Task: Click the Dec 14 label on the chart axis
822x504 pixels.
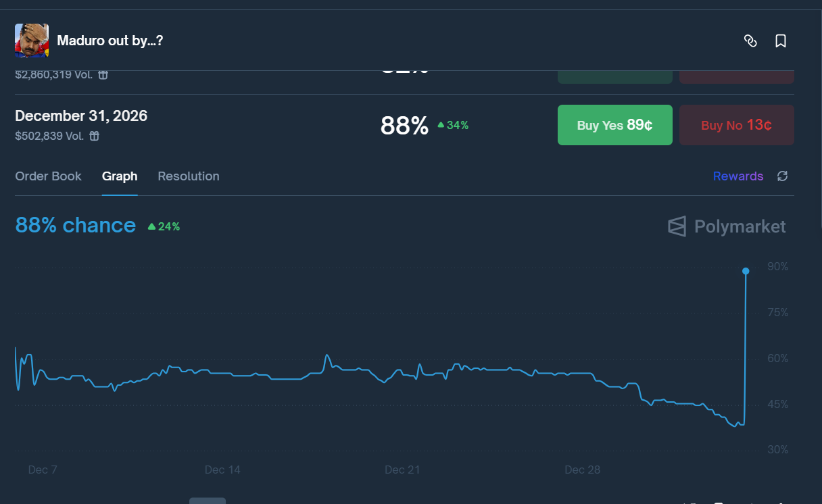Action: point(222,470)
